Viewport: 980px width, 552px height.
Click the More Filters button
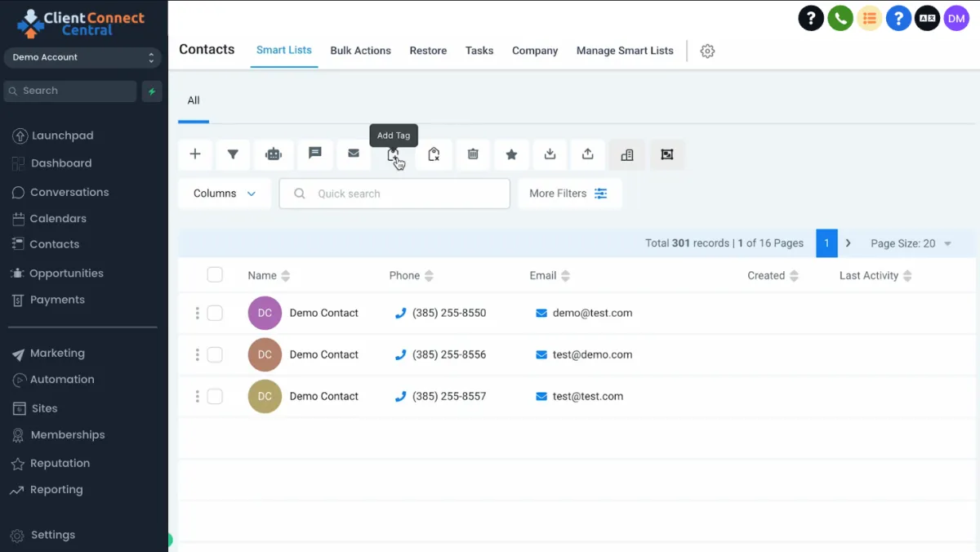tap(569, 194)
